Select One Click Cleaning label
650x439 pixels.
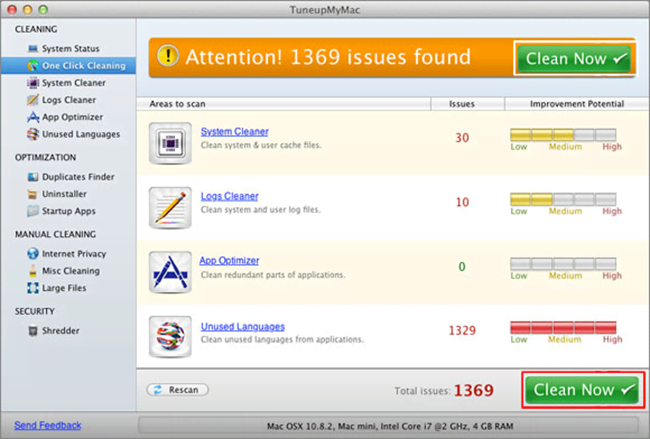click(x=84, y=66)
